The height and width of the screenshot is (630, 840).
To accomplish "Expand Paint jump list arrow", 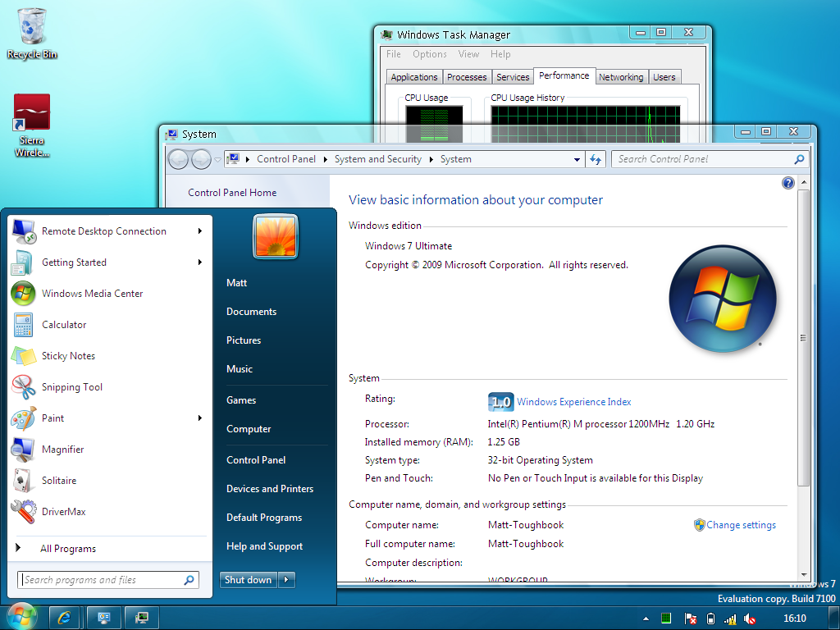I will point(200,418).
